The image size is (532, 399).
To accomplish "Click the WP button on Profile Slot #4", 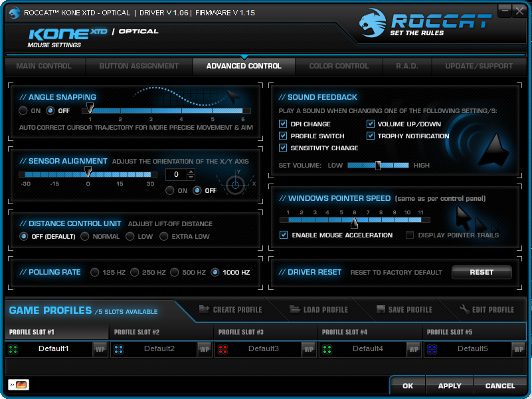I will click(x=413, y=349).
